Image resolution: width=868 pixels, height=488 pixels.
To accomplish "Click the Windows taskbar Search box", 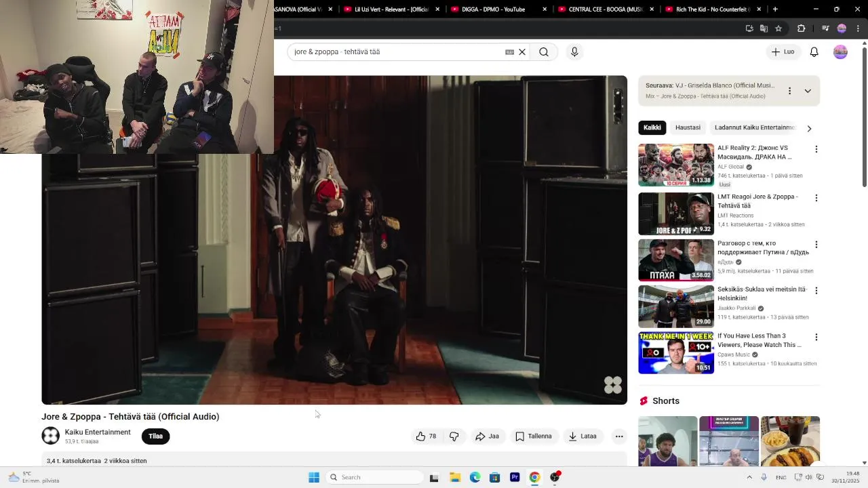I will click(374, 477).
